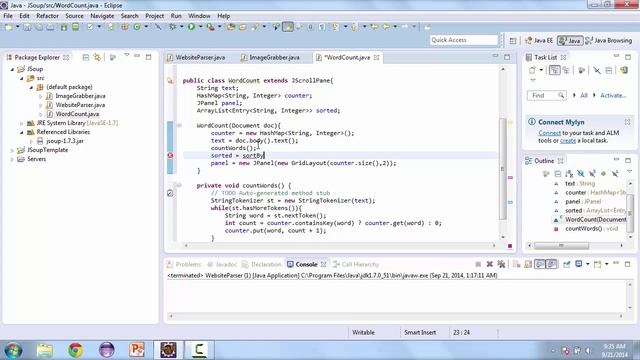The image size is (640, 360).
Task: Click in the Quick Access field
Action: [x=464, y=40]
